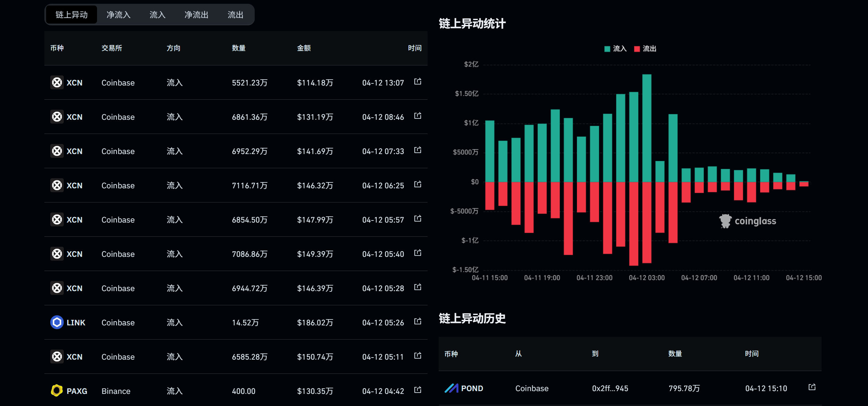Click the POND row external link icon
Viewport: 868px width, 406px height.
[812, 387]
